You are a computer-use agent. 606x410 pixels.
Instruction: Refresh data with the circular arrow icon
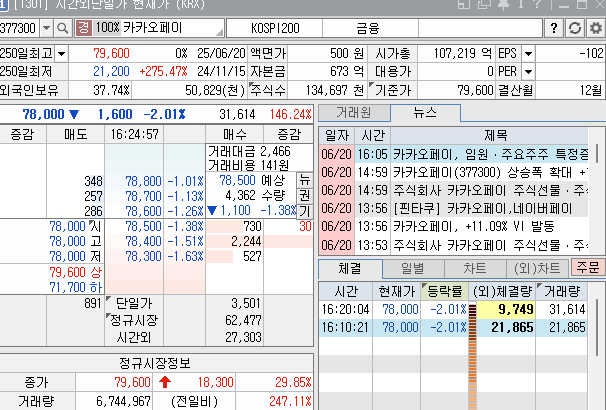[575, 28]
